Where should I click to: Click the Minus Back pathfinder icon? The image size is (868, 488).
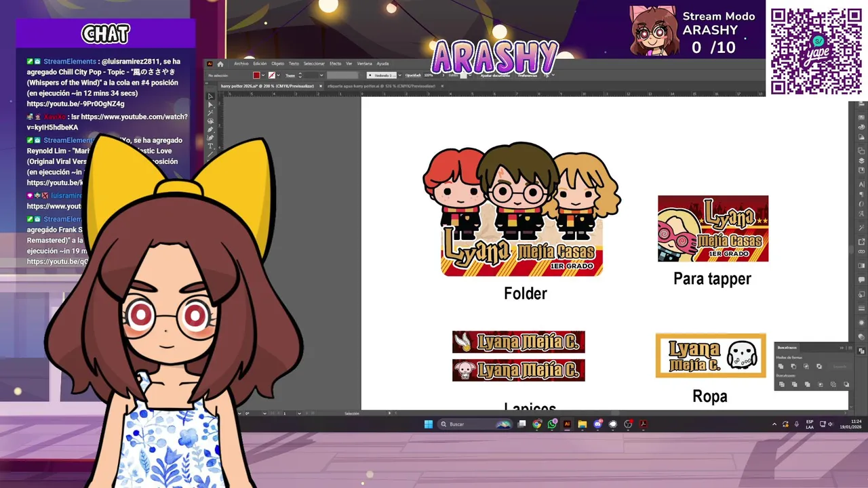pos(846,384)
